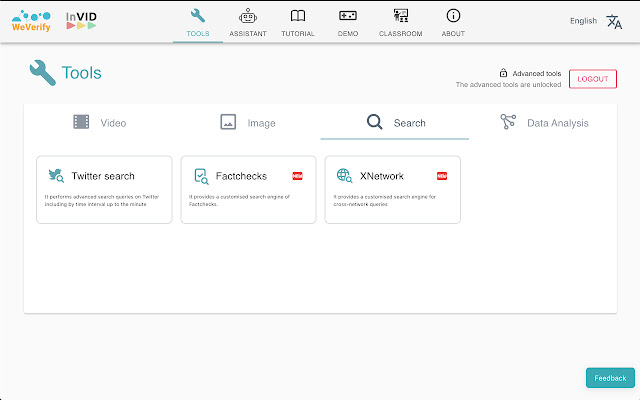
Task: Open the Assistant robot icon
Action: [247, 16]
